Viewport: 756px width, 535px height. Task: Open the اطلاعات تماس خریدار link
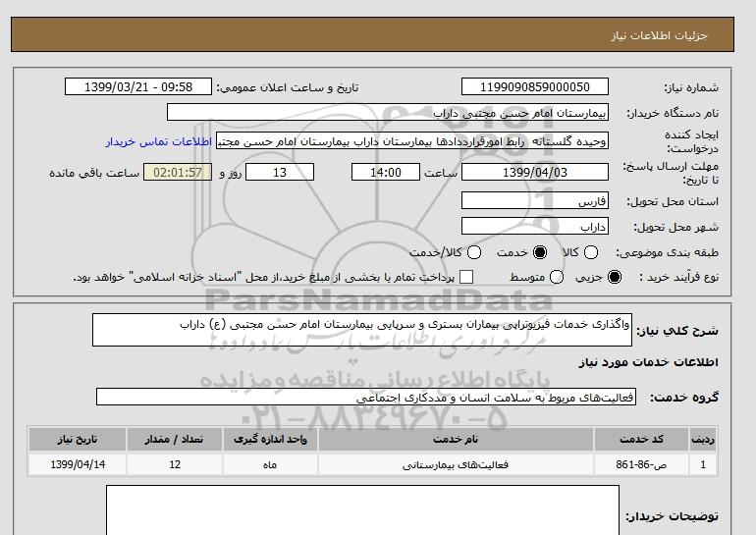tap(159, 141)
